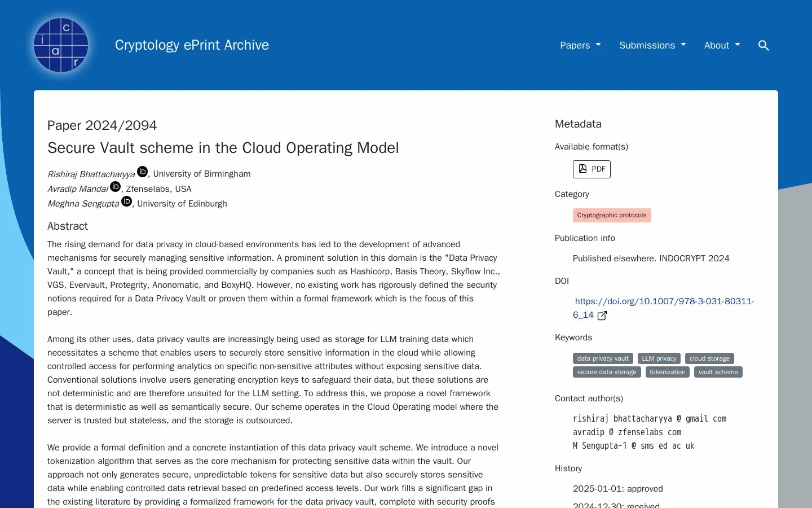The width and height of the screenshot is (812, 508).
Task: Open the Cryptographic protocols category tag
Action: 612,215
